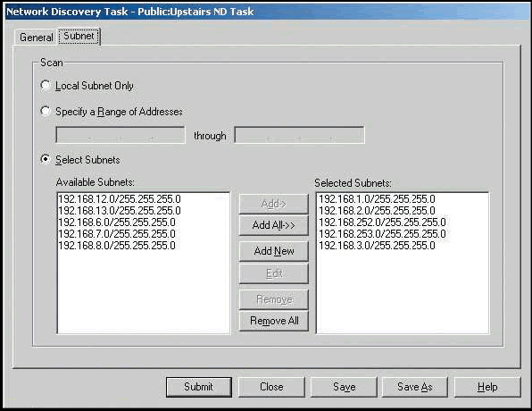Select the Subnet tab
This screenshot has width=532, height=411.
79,36
